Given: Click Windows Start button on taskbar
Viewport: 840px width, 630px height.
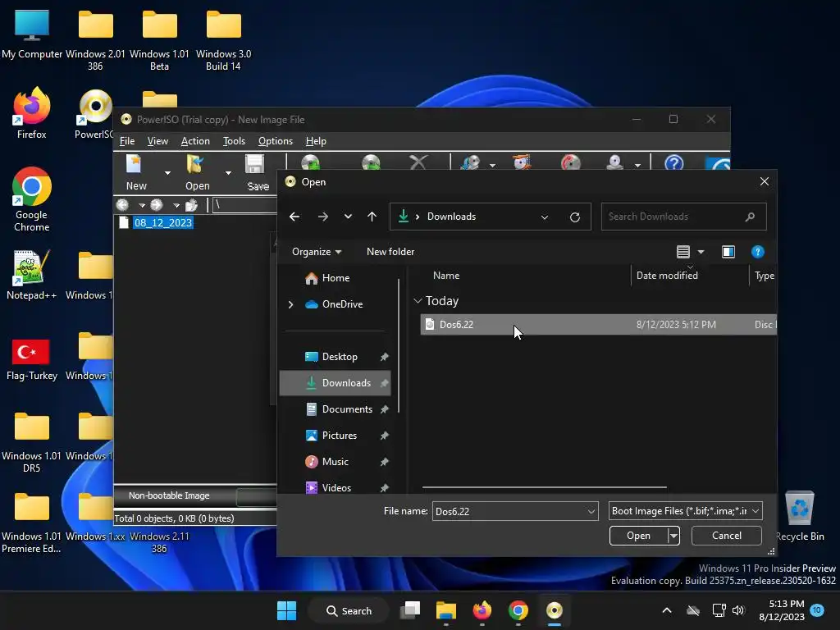Looking at the screenshot, I should [286, 610].
